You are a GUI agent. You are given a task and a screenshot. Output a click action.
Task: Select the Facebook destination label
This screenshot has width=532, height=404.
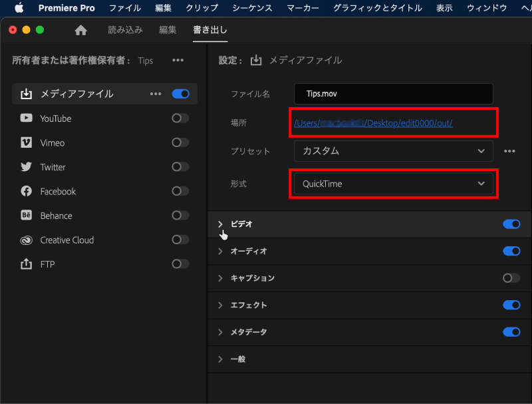coord(58,192)
